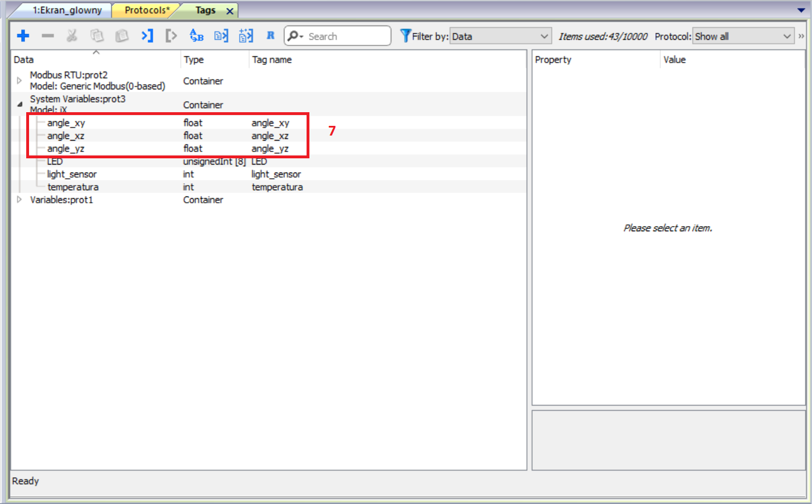Sort by the Data column header
The height and width of the screenshot is (504, 812).
(96, 59)
